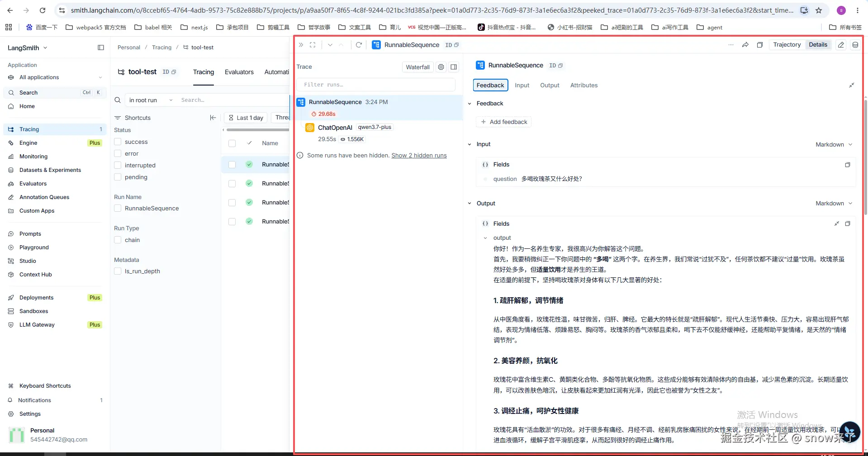The width and height of the screenshot is (868, 456).
Task: Collapse the Input section
Action: coord(470,144)
